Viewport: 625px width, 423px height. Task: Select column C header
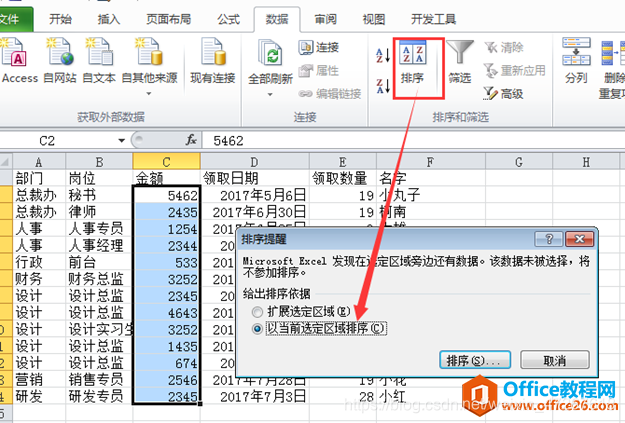click(166, 162)
